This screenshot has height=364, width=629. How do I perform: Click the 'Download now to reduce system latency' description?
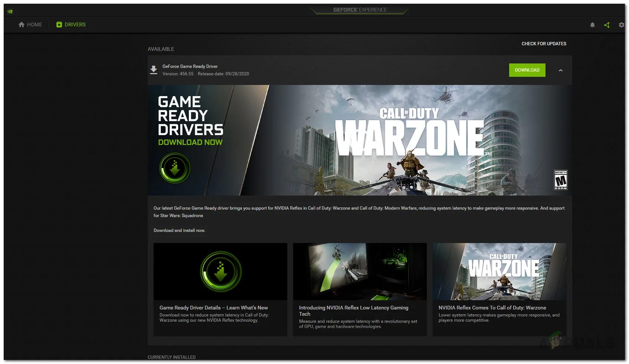coord(214,318)
